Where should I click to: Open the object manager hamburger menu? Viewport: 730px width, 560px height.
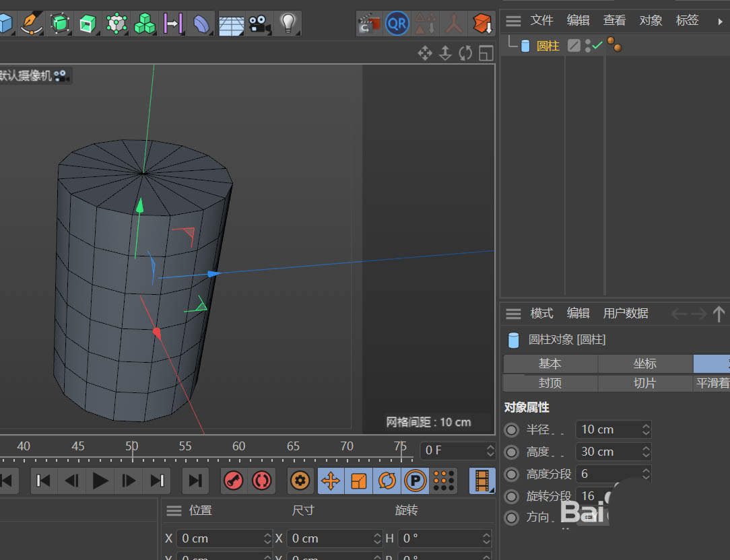[x=514, y=21]
